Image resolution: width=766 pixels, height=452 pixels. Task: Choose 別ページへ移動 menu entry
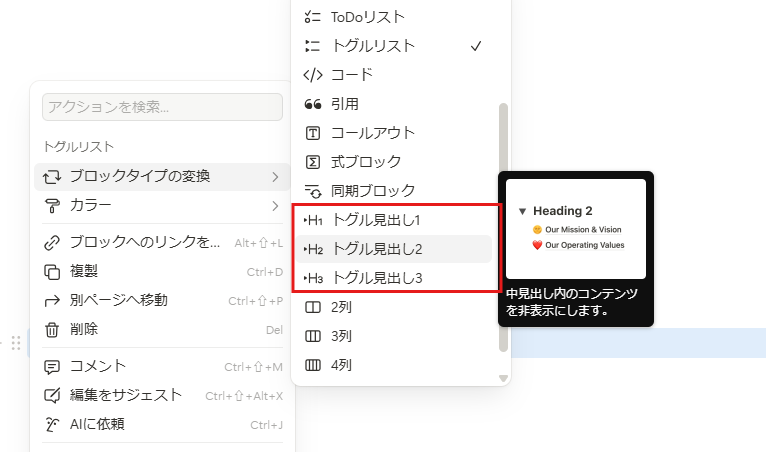(x=162, y=301)
